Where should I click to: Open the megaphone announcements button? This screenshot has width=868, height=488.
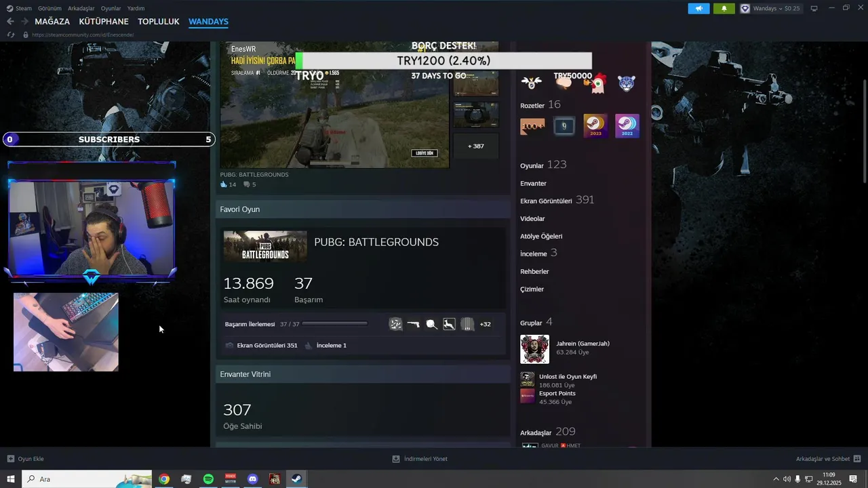point(698,8)
